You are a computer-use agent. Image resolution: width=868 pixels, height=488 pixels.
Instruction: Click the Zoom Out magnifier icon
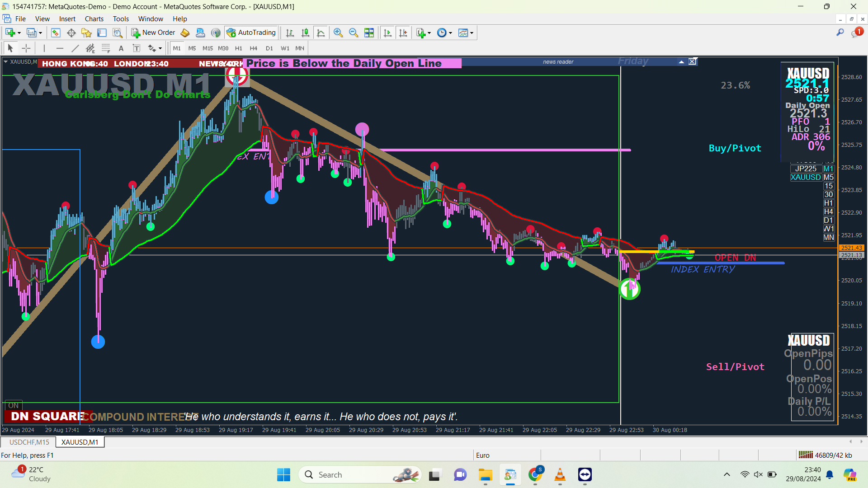tap(354, 33)
